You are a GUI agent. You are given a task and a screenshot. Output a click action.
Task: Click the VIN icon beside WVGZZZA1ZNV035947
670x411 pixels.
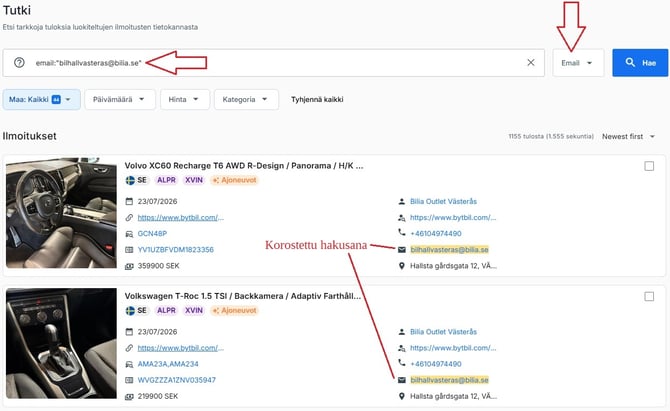coord(129,380)
